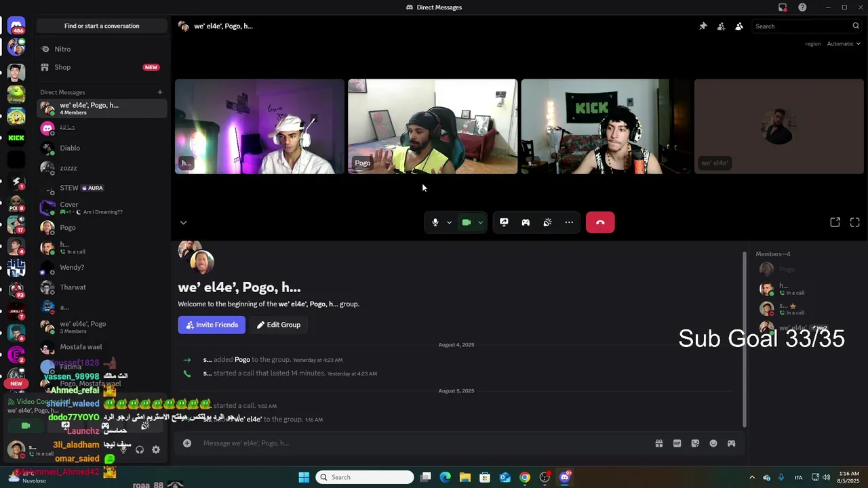Open the Shop page
Viewport: 868px width, 488px height.
click(x=102, y=67)
